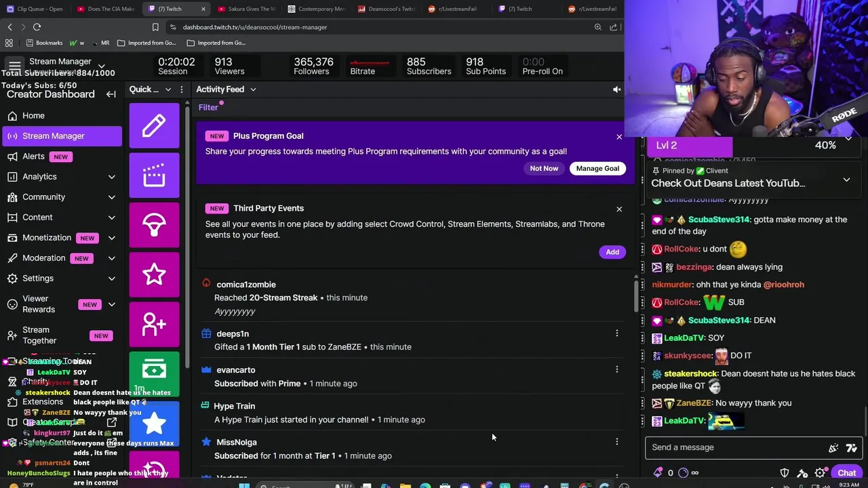Open options for evancartc Prime sub event
The image size is (868, 488).
pos(616,369)
